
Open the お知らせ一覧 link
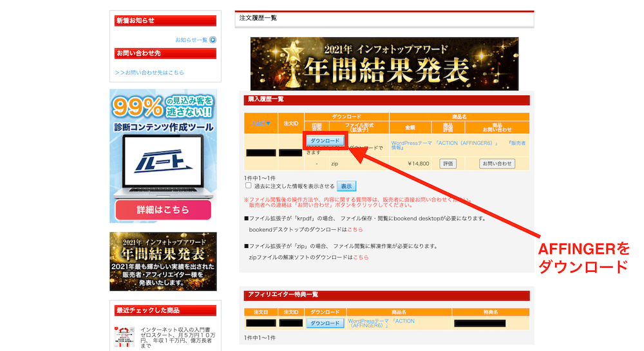[191, 40]
